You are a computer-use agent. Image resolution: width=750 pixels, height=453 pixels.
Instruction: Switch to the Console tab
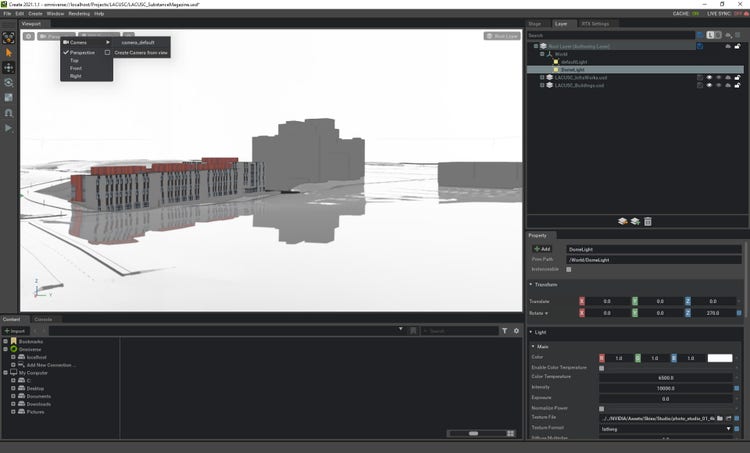pos(43,319)
